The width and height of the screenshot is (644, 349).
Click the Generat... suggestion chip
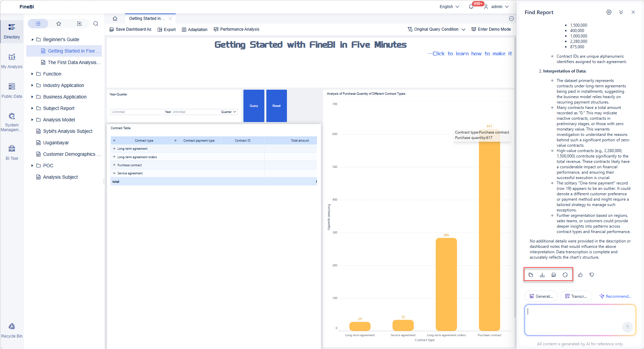(x=541, y=296)
